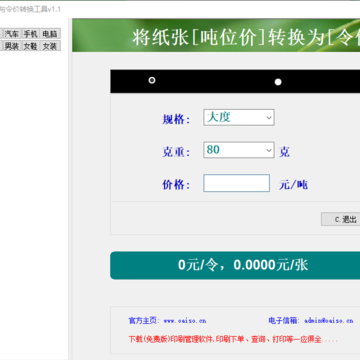Open the 女鞋 category button
The image size is (360, 360).
pos(31,46)
